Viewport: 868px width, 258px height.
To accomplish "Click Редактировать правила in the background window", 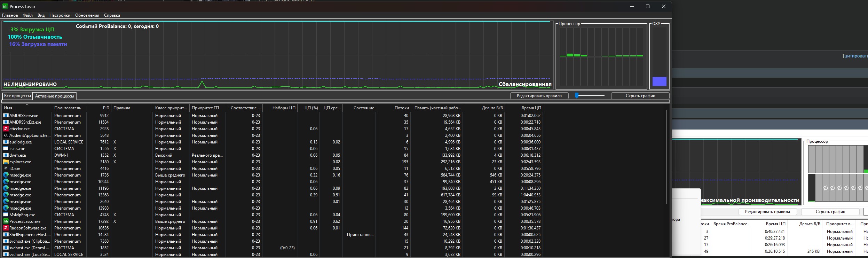I will pos(767,212).
